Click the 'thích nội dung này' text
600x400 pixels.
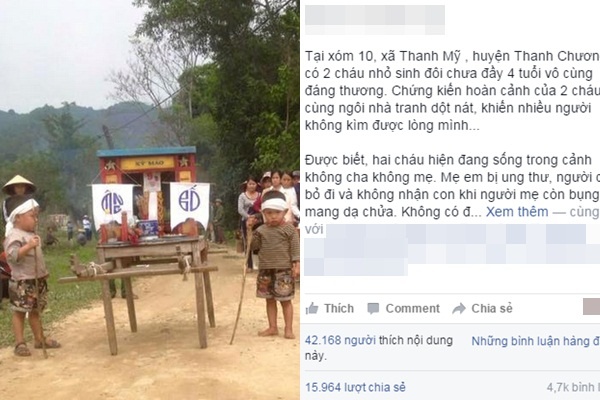tap(379, 348)
